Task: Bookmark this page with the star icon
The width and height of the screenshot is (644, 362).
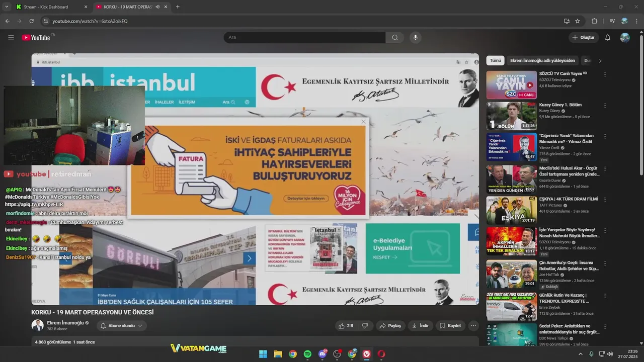Action: [578, 21]
